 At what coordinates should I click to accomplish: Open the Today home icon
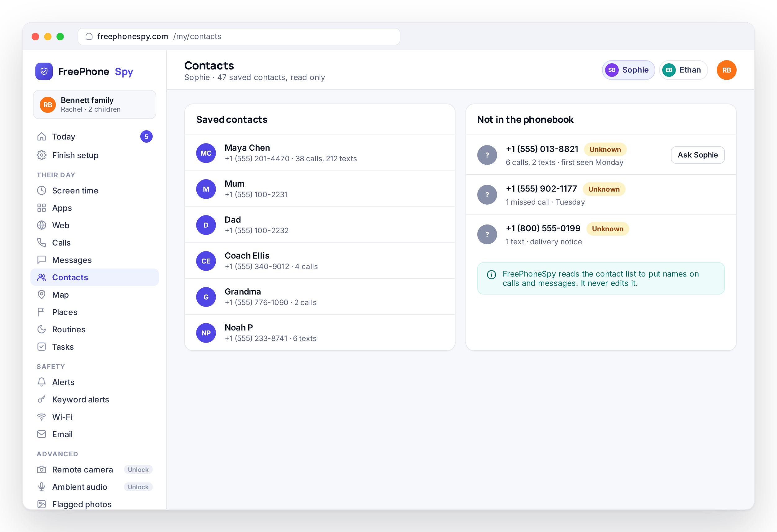[x=42, y=137]
